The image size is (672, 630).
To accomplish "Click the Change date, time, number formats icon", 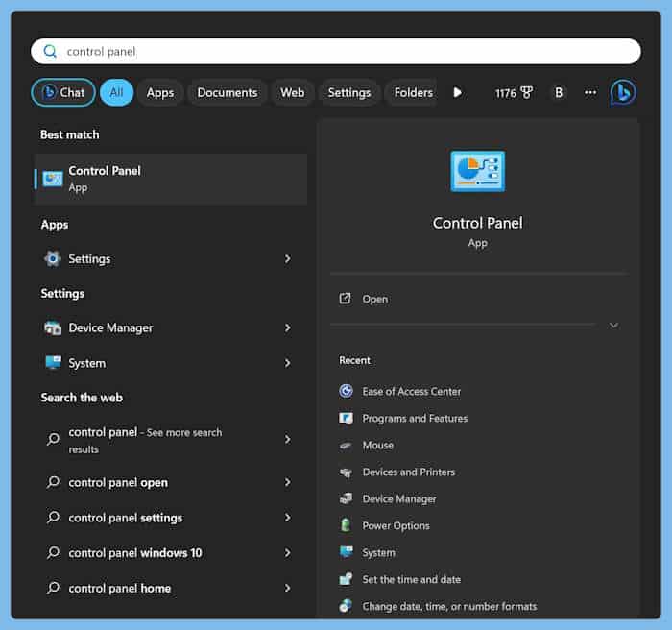I will [346, 606].
